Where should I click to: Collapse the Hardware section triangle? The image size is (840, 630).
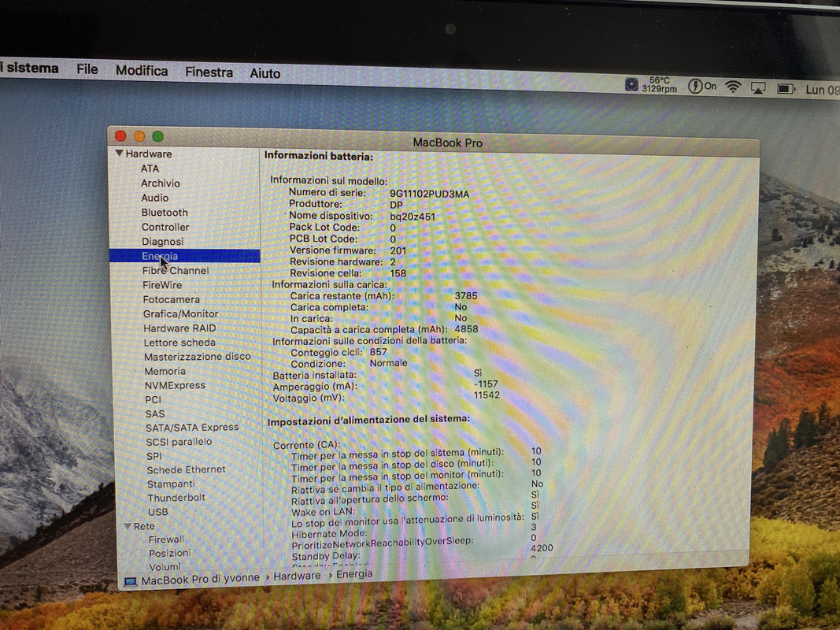(120, 154)
